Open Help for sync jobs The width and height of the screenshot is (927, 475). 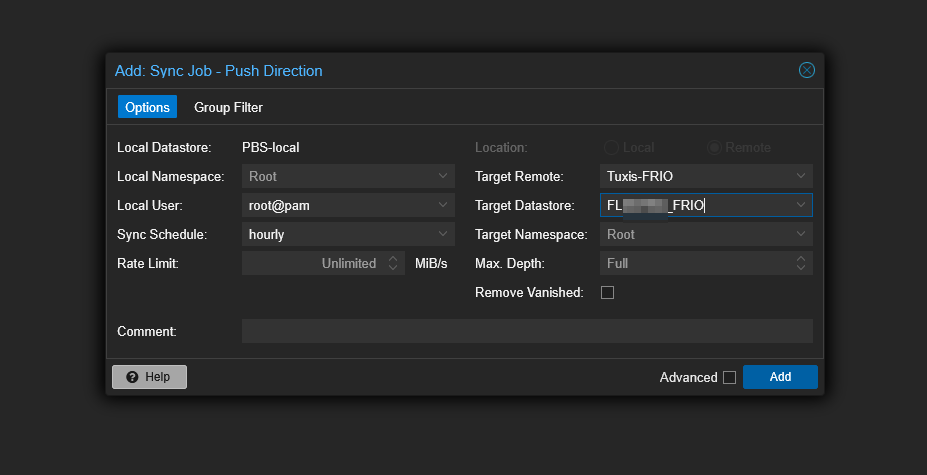(x=150, y=377)
